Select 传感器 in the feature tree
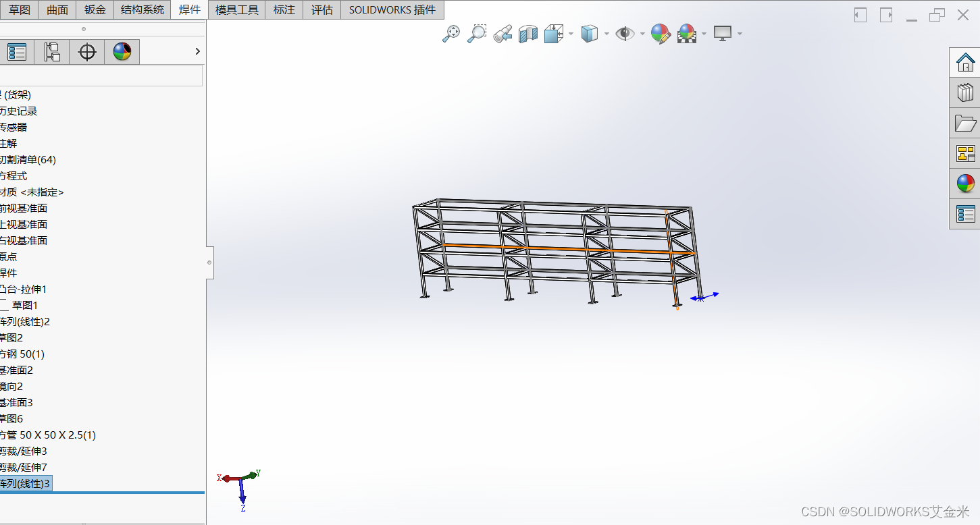Viewport: 980px width, 525px height. (x=14, y=128)
